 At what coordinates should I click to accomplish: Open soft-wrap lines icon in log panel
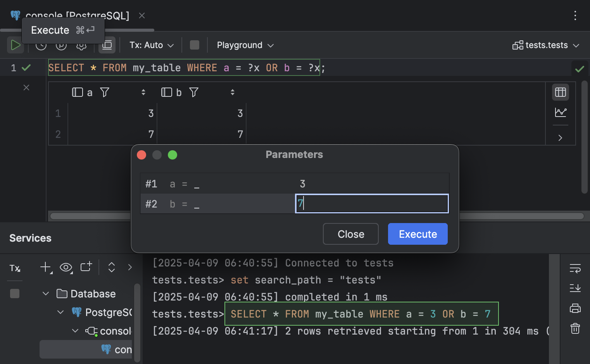[x=575, y=268]
